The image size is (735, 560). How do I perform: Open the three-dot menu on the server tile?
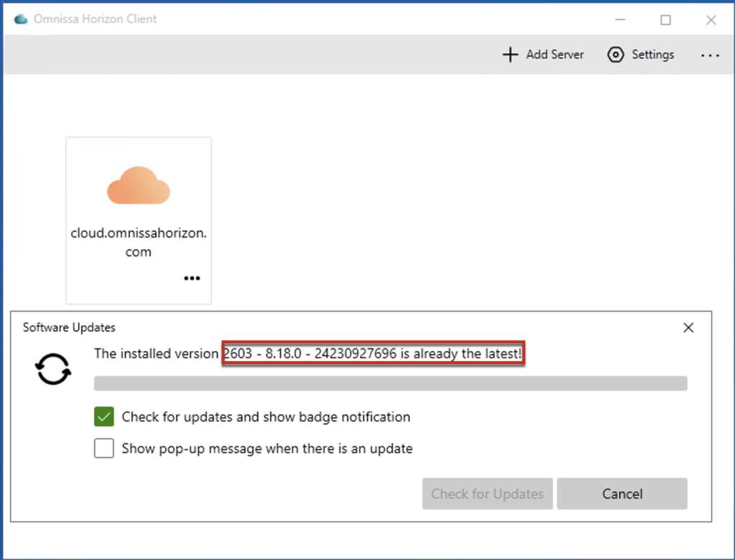pos(192,279)
